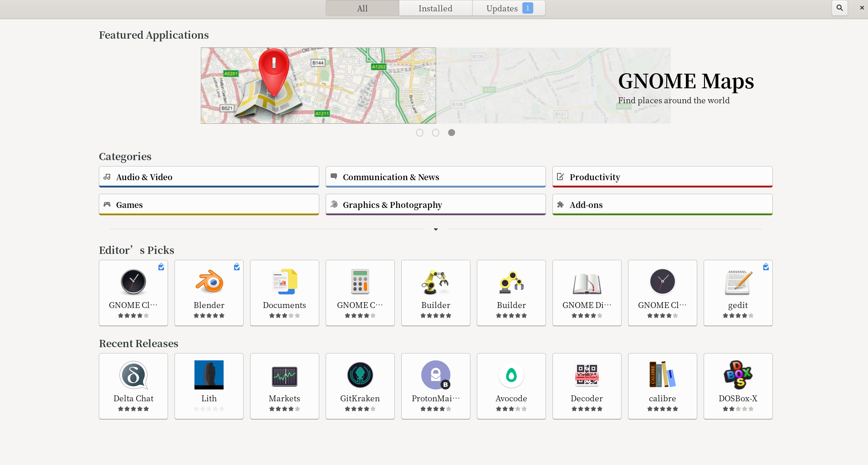Click the Communication & News category
This screenshot has width=868, height=465.
[x=435, y=177]
